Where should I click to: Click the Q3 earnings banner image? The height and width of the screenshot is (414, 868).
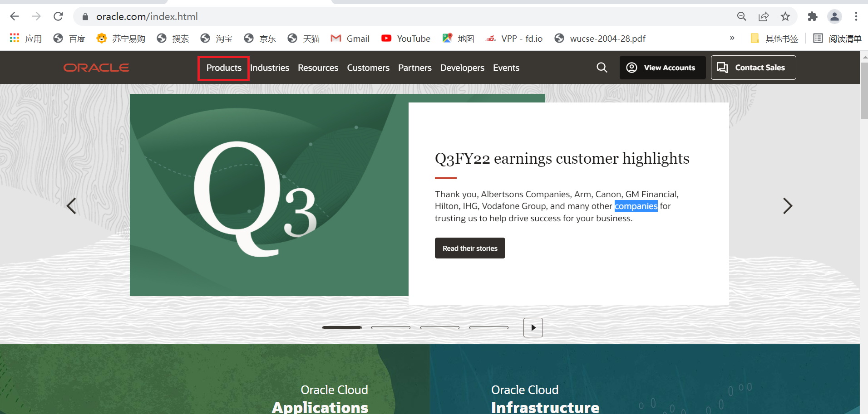269,195
